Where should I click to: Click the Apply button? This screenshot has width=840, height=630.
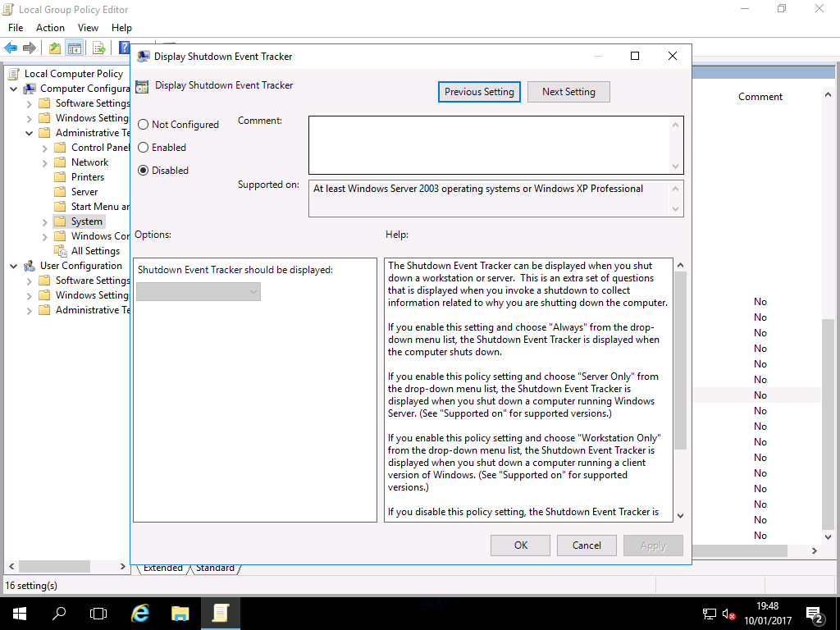[x=653, y=546]
